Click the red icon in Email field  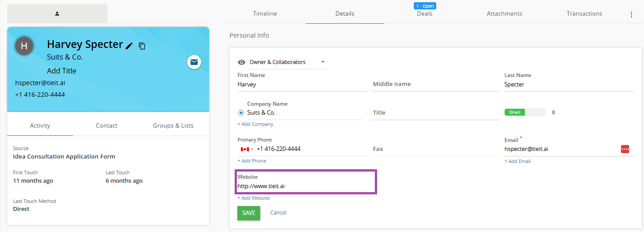(x=625, y=149)
